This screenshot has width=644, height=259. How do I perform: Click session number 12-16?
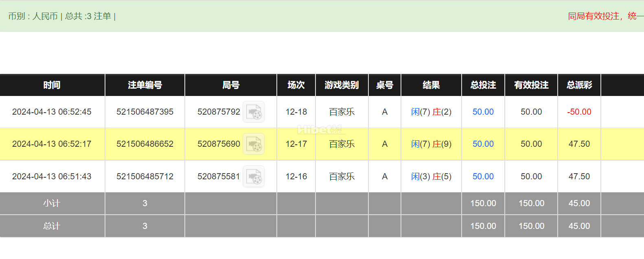click(296, 176)
